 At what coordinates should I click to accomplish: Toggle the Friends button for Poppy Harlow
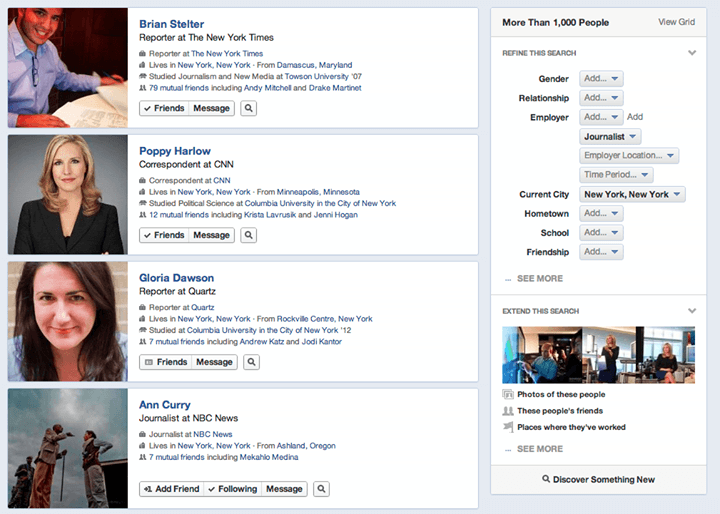pyautogui.click(x=164, y=235)
